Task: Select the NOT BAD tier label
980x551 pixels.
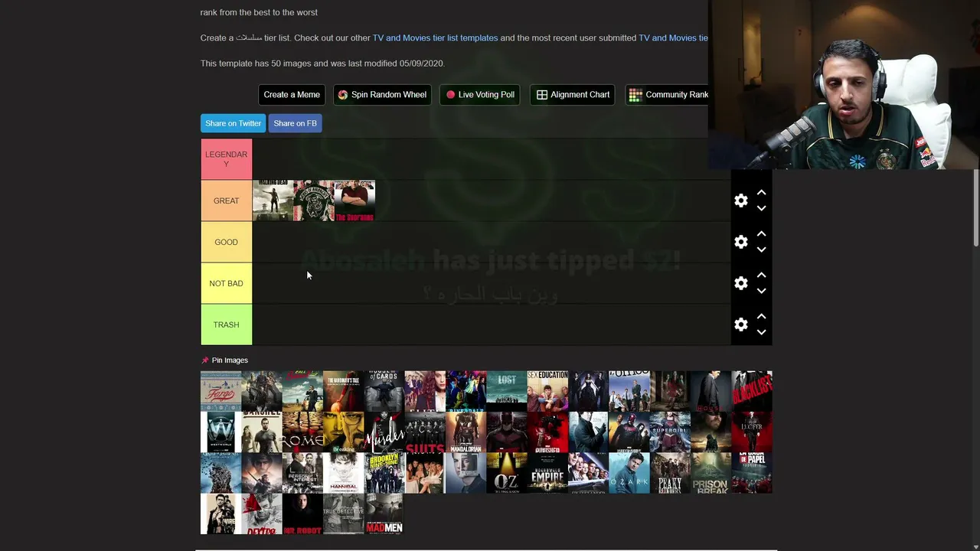Action: 226,283
